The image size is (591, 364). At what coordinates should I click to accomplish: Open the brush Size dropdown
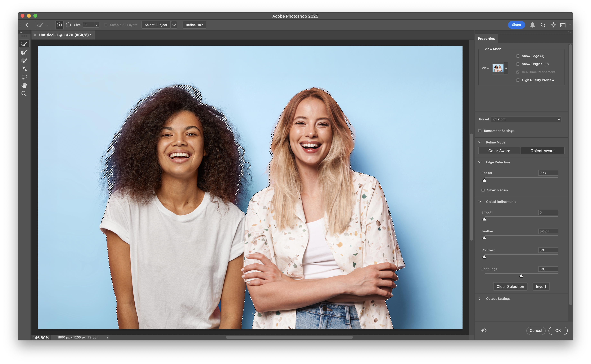click(x=97, y=25)
